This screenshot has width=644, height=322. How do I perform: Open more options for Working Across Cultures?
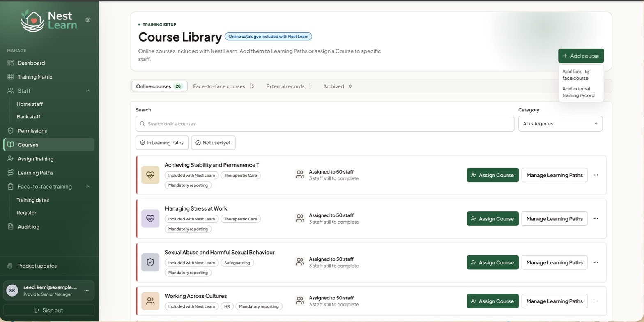pos(596,301)
